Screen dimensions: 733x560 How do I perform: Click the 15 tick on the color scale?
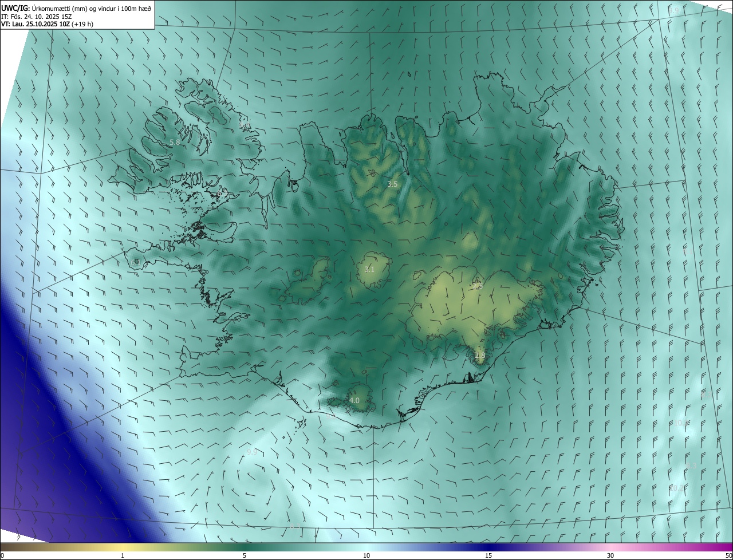(488, 555)
